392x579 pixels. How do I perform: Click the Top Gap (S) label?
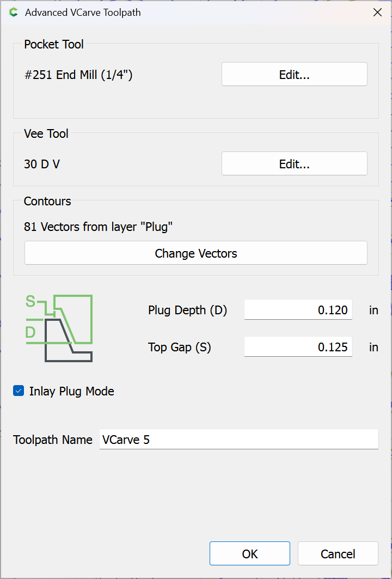point(179,348)
